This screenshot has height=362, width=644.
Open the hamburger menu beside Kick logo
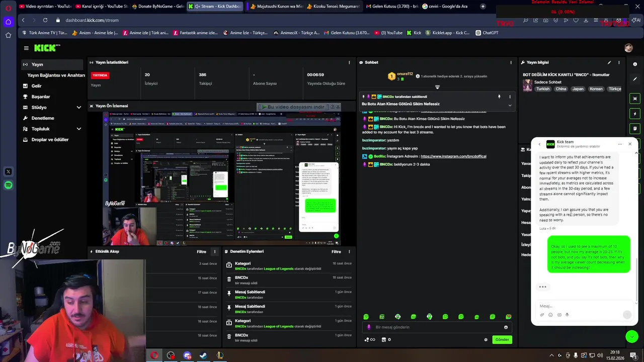[26, 48]
